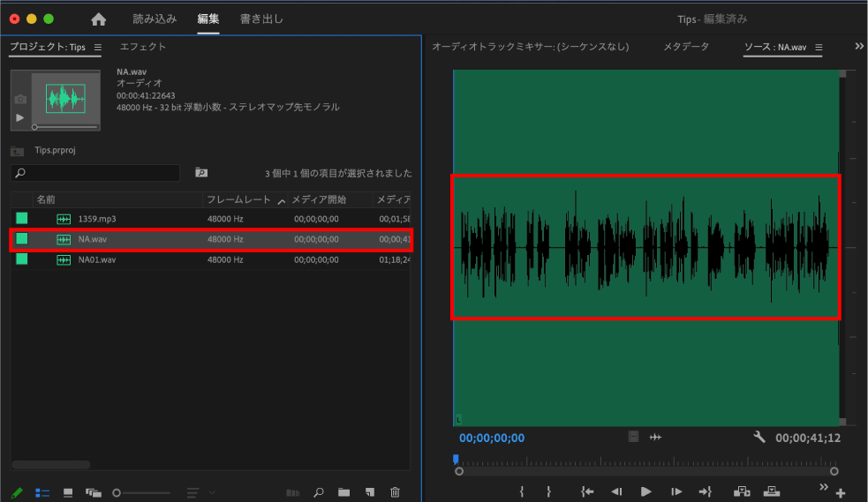This screenshot has height=502, width=868.
Task: Select the NA.wav clip row
Action: pos(211,239)
